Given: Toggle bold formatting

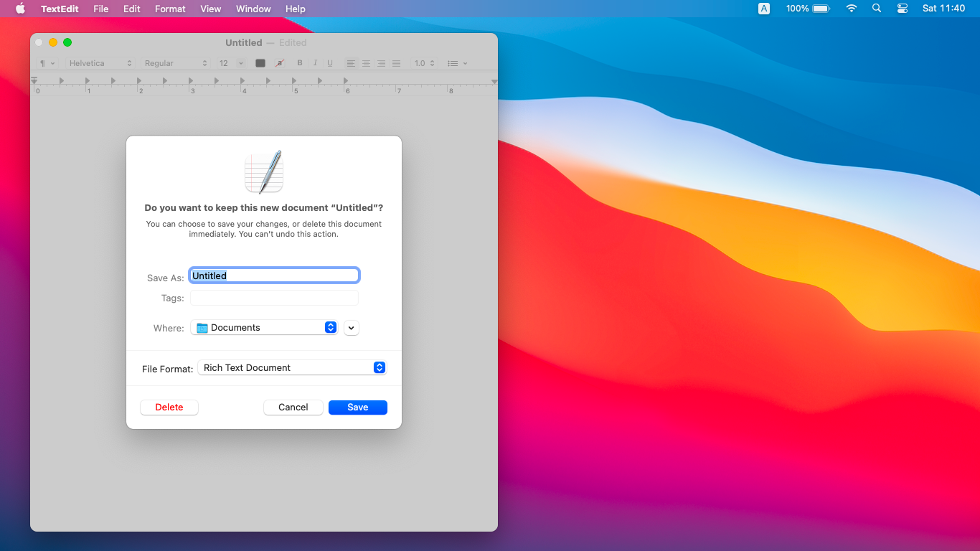Looking at the screenshot, I should (x=300, y=63).
